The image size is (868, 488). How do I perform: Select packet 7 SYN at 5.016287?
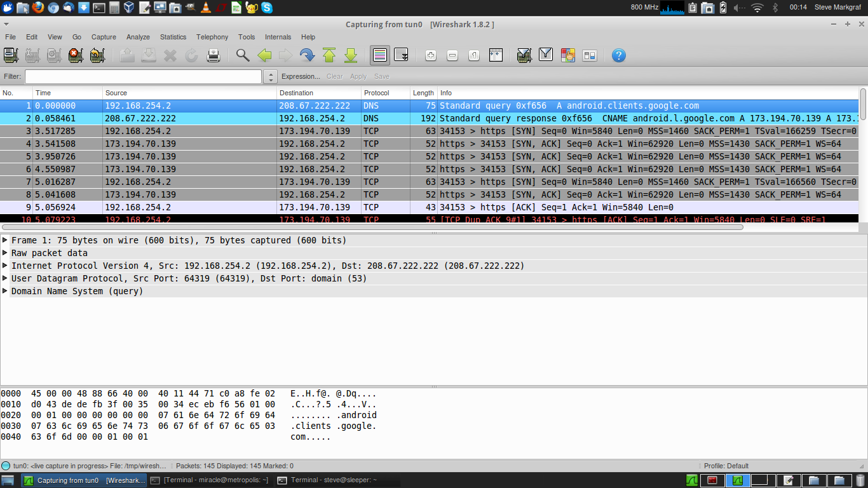point(430,182)
